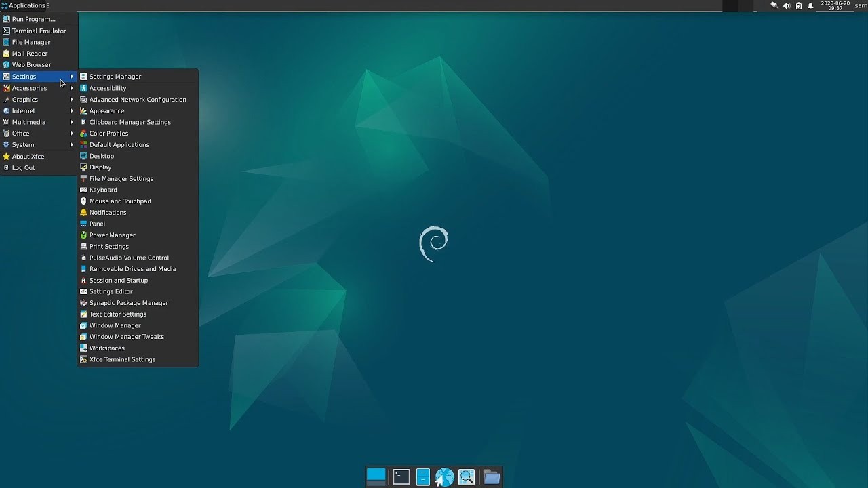This screenshot has height=488, width=868.
Task: Select Default Applications entry
Action: (x=138, y=145)
